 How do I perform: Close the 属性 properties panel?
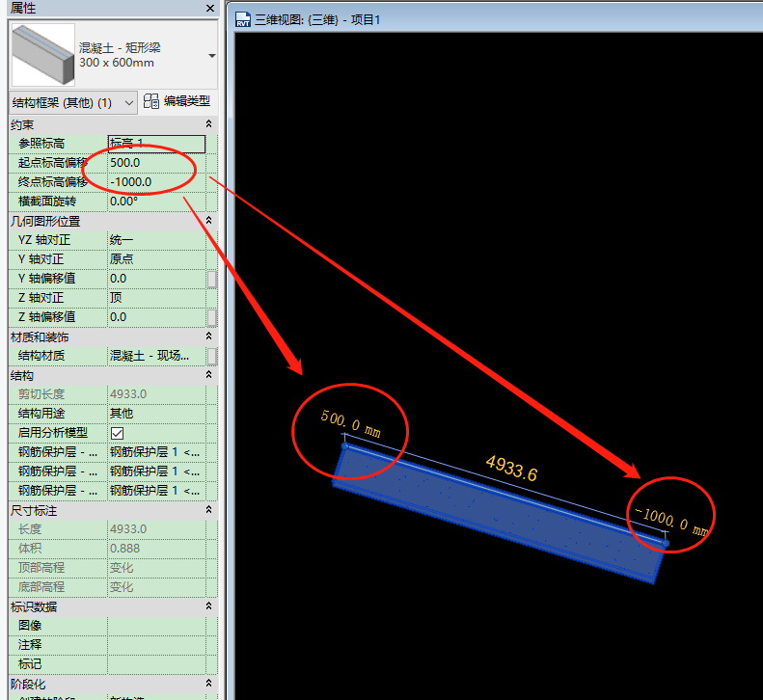[210, 9]
